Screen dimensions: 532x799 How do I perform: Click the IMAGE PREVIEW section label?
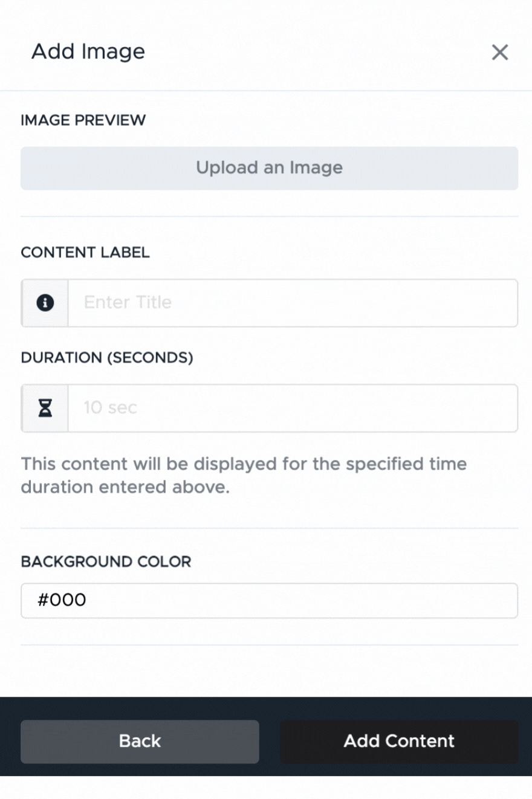[83, 120]
